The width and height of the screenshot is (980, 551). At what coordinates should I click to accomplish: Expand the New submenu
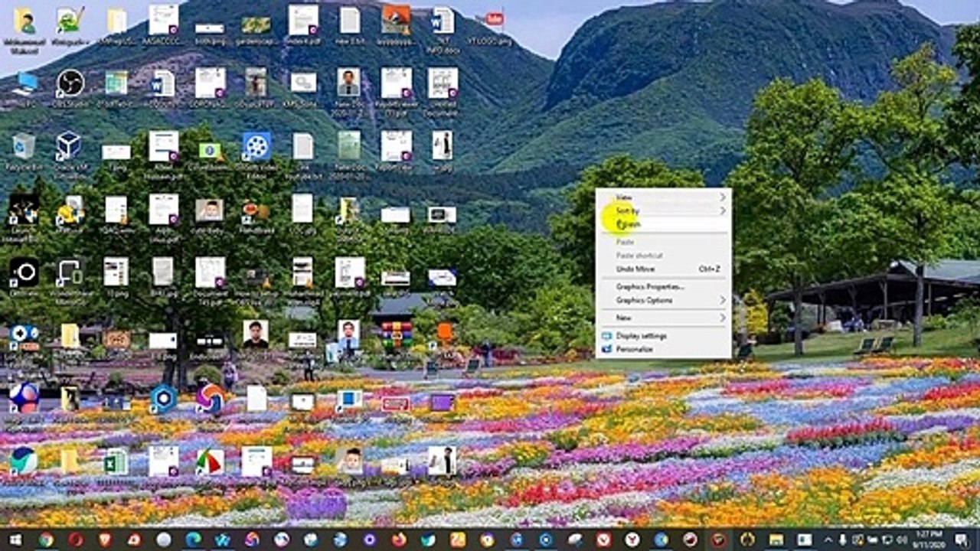663,318
